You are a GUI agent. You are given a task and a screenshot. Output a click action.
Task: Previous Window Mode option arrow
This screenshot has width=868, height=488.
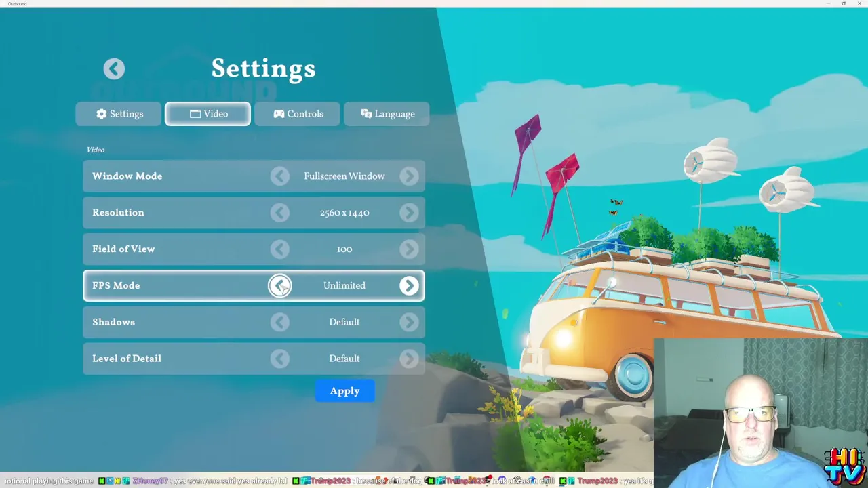tap(279, 176)
